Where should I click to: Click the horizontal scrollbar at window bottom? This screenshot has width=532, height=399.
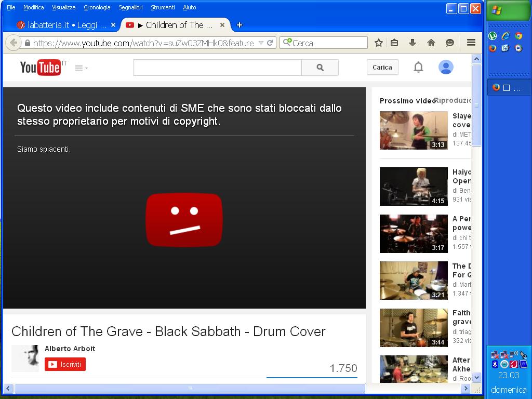(x=190, y=388)
